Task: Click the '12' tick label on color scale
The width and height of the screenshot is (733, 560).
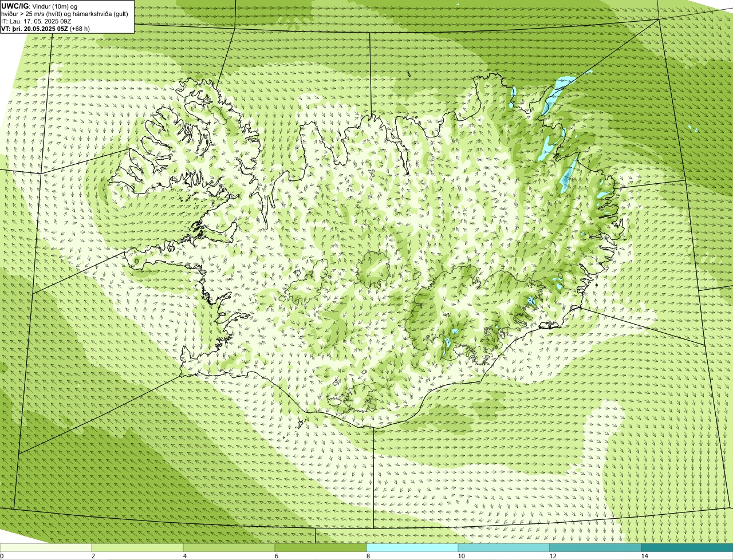Action: (553, 555)
